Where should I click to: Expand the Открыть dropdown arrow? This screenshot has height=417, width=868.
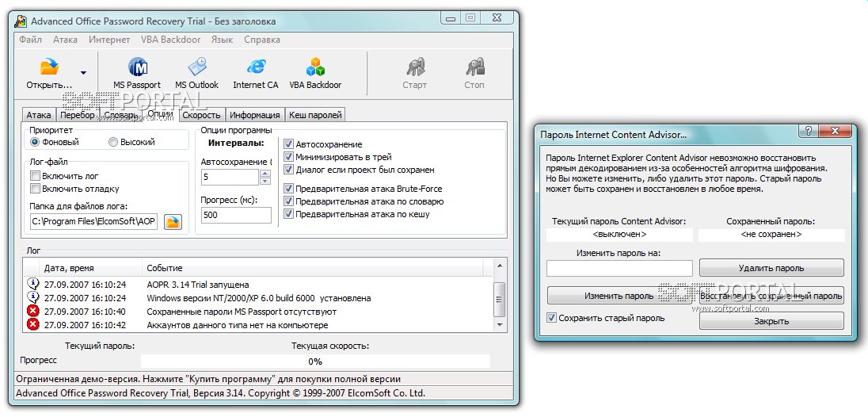point(84,73)
